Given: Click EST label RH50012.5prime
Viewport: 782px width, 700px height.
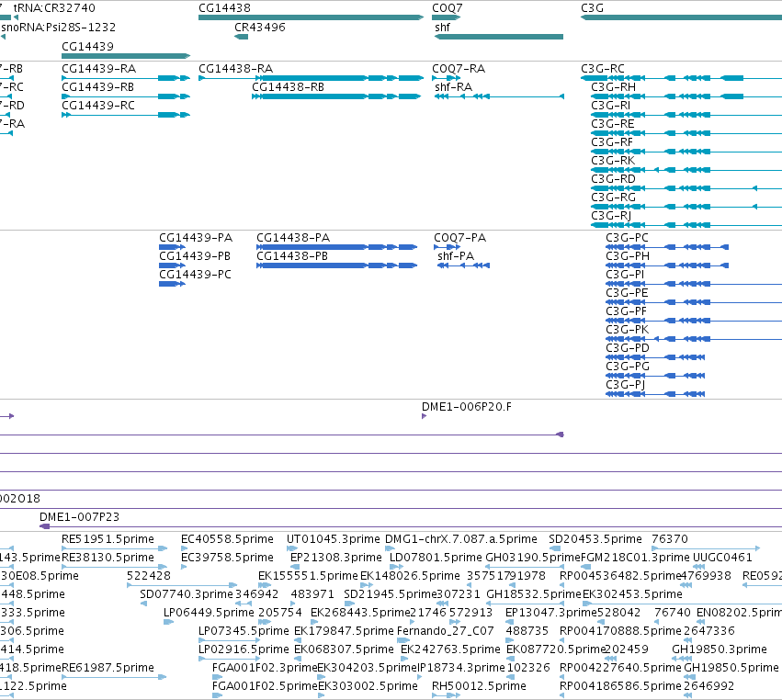Looking at the screenshot, I should (x=479, y=685).
